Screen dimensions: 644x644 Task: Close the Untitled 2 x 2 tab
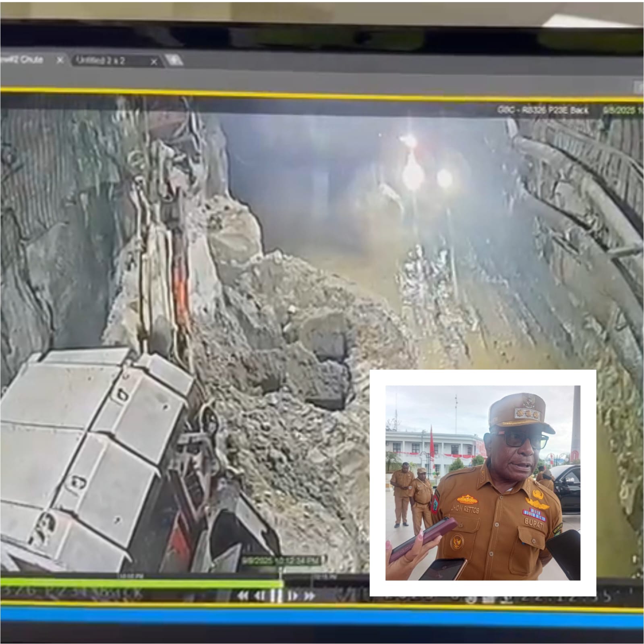tap(154, 62)
